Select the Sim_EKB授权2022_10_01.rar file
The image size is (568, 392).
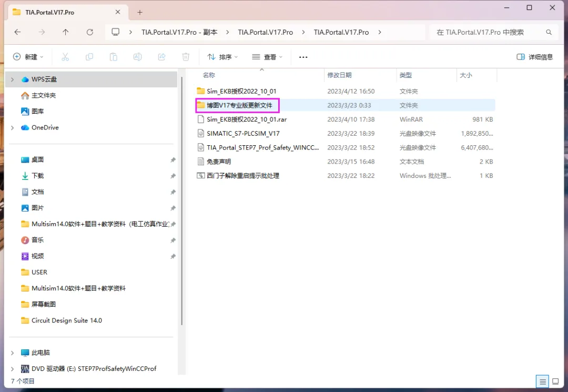(247, 119)
